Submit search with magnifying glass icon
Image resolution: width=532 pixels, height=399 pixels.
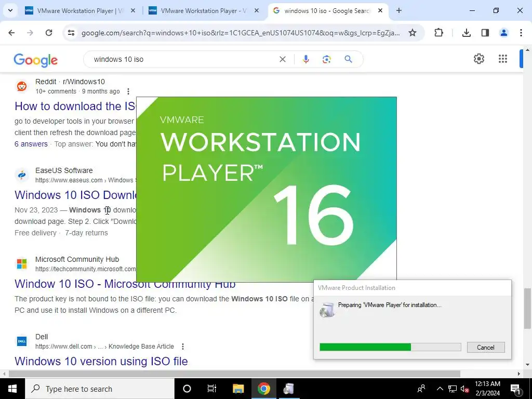[x=348, y=59]
